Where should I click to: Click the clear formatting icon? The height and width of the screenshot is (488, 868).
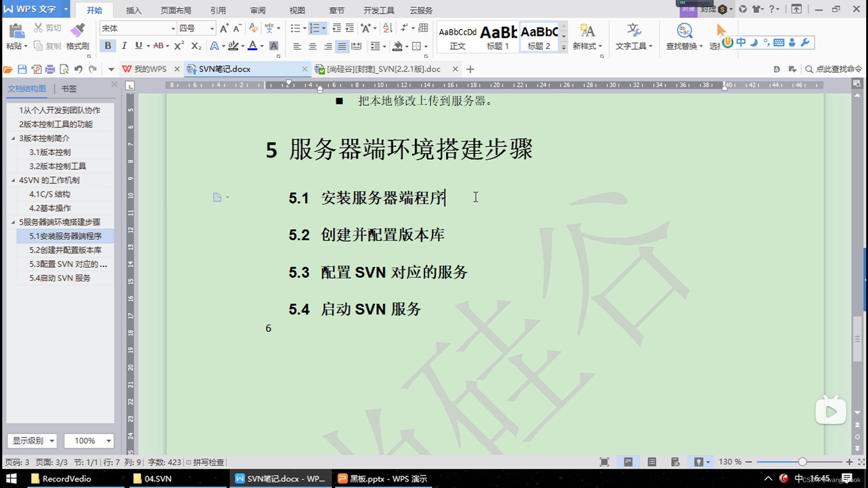[253, 28]
